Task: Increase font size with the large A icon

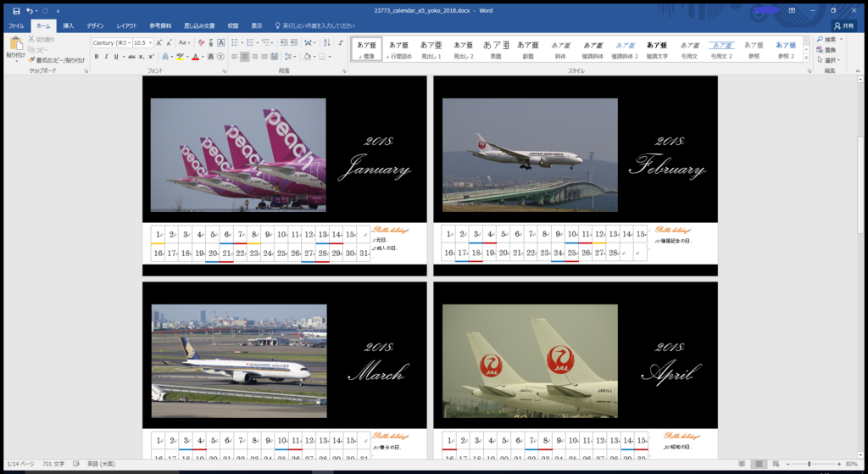Action: [159, 42]
